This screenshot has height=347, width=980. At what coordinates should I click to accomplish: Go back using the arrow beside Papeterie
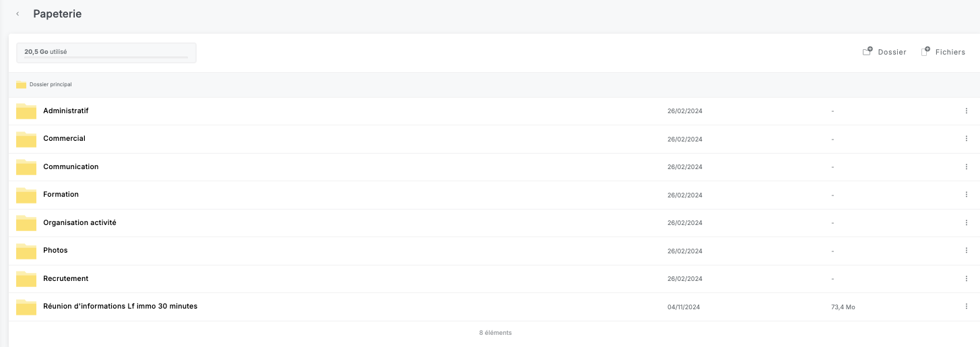point(18,14)
